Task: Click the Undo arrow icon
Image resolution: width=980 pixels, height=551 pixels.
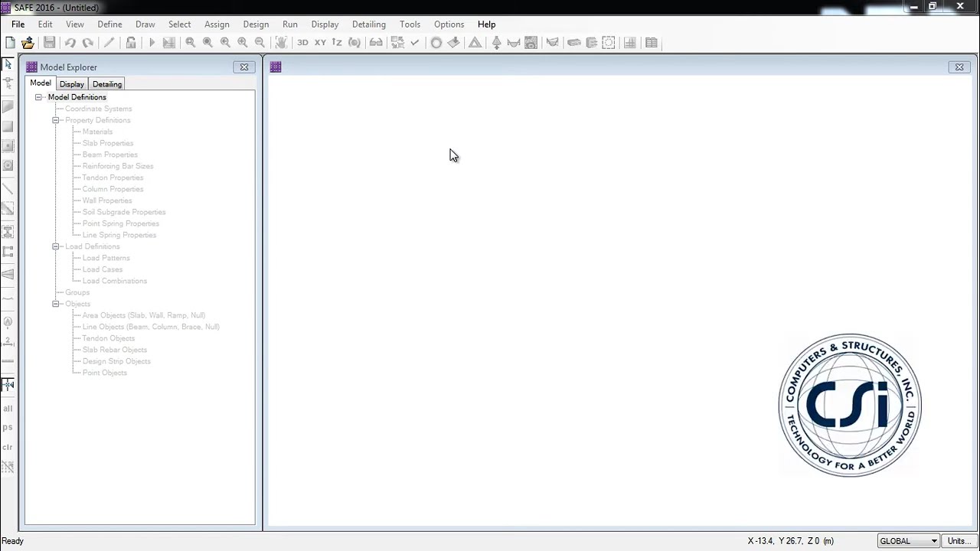Action: point(70,43)
